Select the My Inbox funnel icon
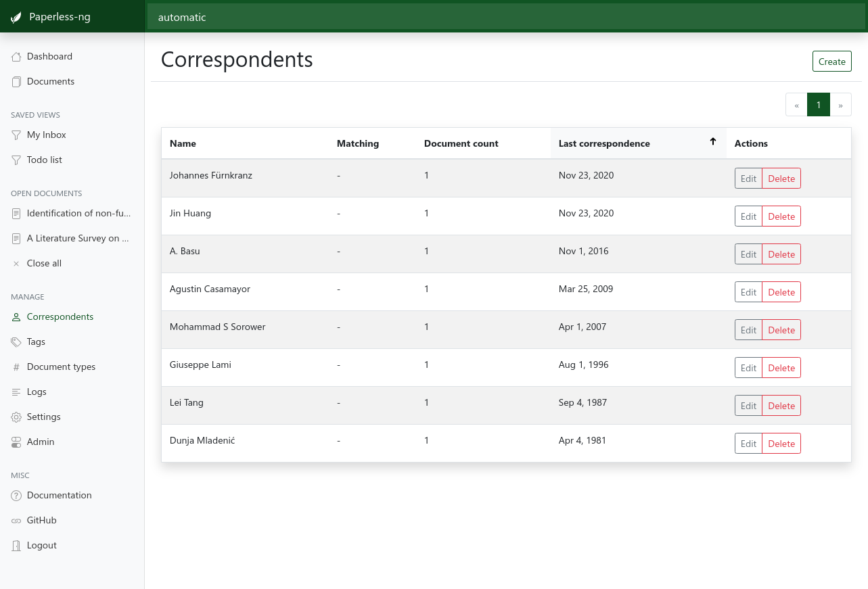 16,135
